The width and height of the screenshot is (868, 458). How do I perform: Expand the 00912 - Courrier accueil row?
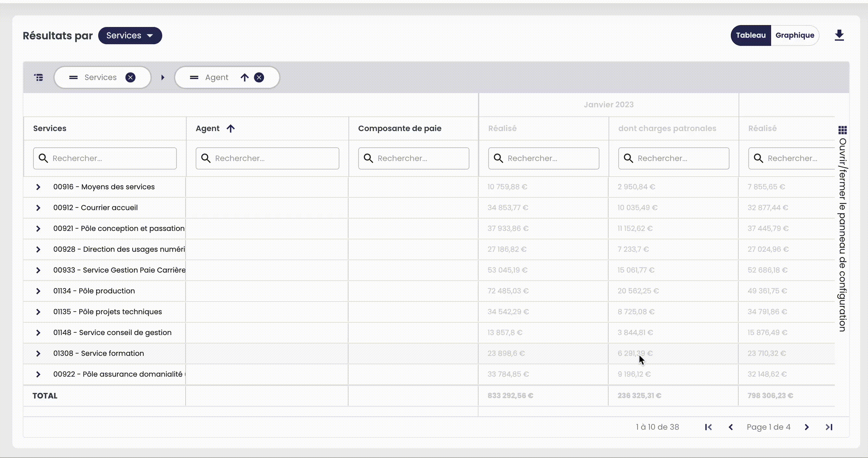(x=38, y=208)
